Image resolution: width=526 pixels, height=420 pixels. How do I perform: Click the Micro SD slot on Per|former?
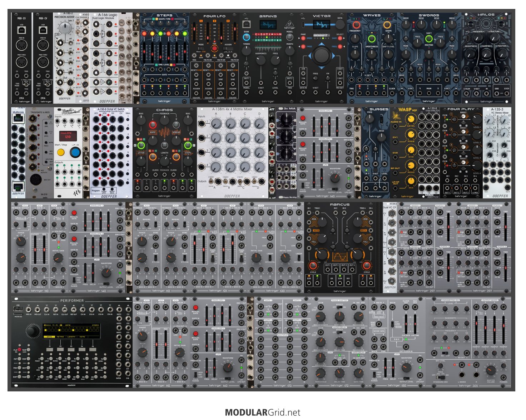(19, 313)
